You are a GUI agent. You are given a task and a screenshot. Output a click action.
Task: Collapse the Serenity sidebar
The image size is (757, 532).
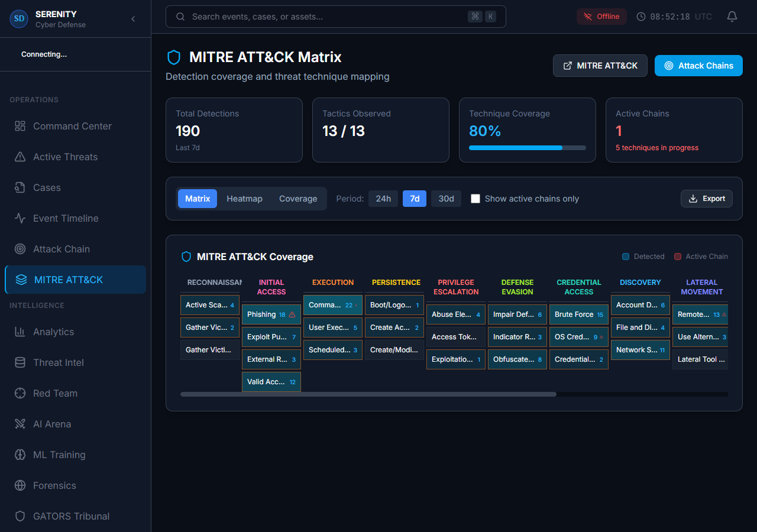pos(133,18)
